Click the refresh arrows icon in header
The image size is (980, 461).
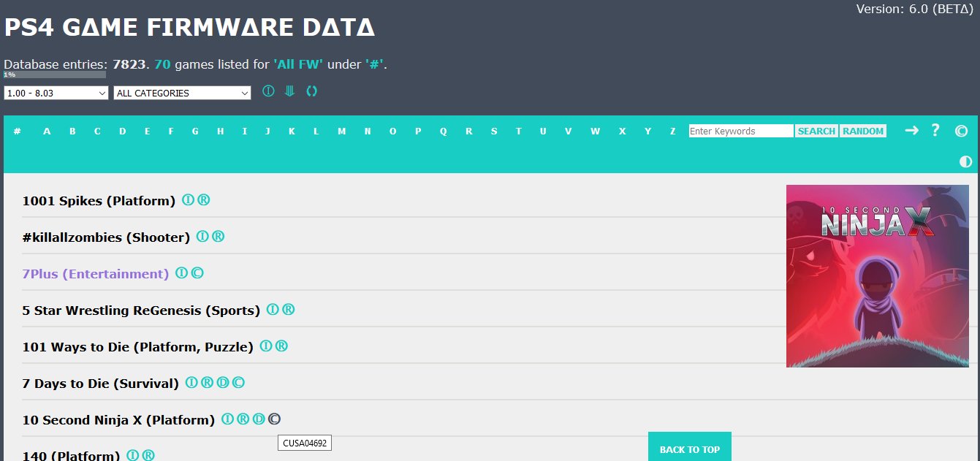312,91
